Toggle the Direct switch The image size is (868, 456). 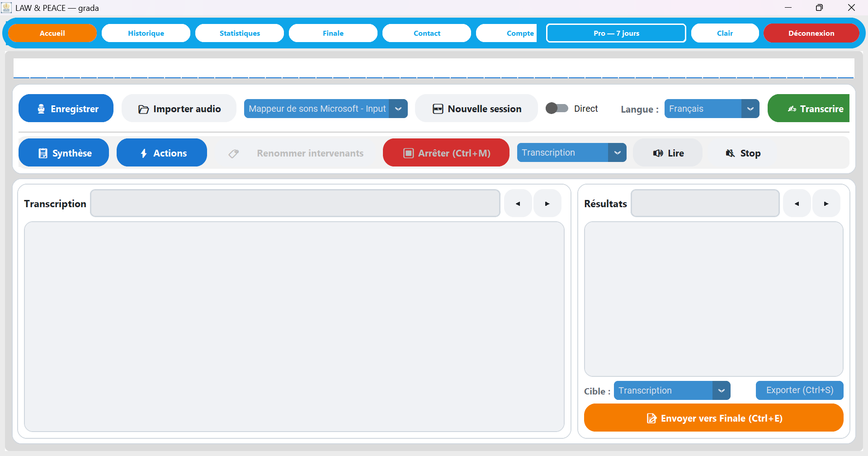tap(557, 109)
